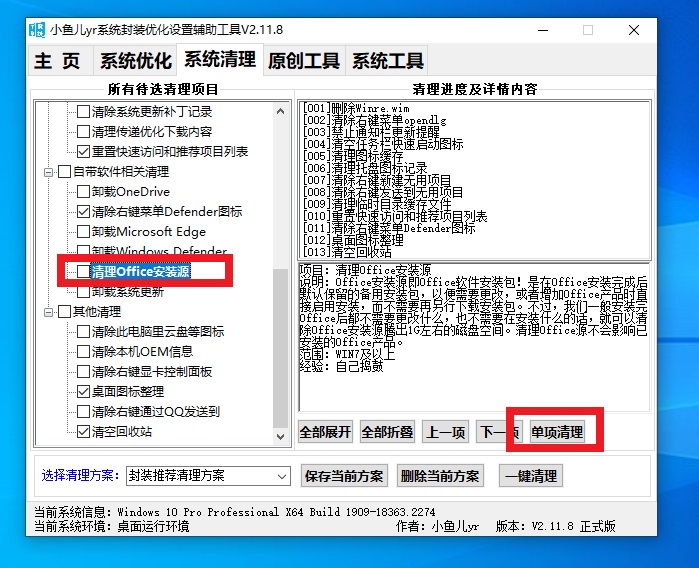Check the 清除本机OEM信息 option
The image size is (699, 568).
pyautogui.click(x=83, y=352)
